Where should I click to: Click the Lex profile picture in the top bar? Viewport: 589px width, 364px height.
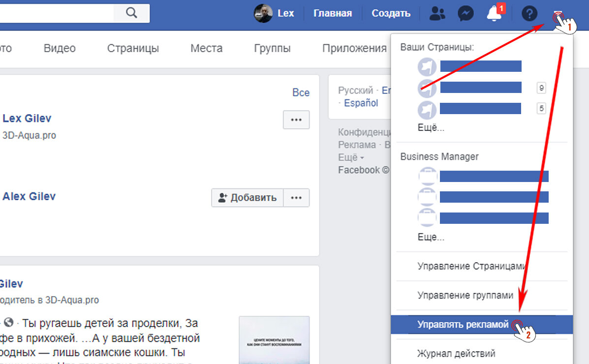point(263,13)
